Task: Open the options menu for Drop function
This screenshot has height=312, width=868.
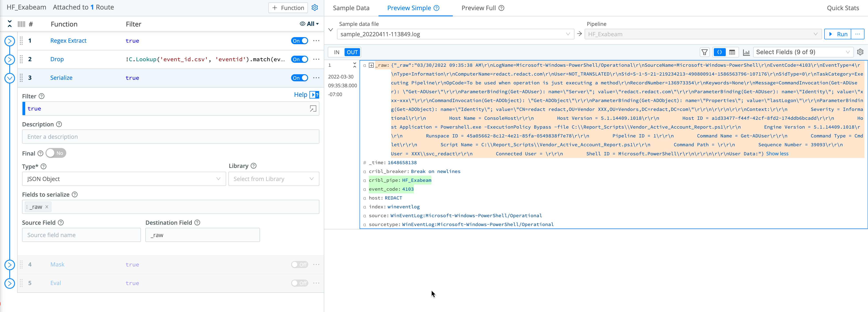Action: tap(316, 59)
